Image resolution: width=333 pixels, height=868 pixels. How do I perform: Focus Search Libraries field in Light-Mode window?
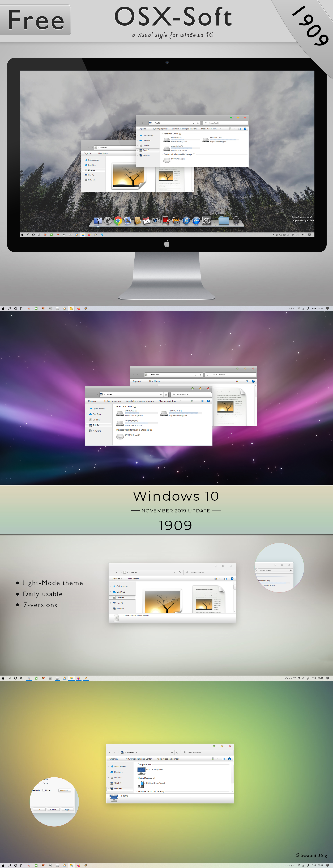[210, 572]
